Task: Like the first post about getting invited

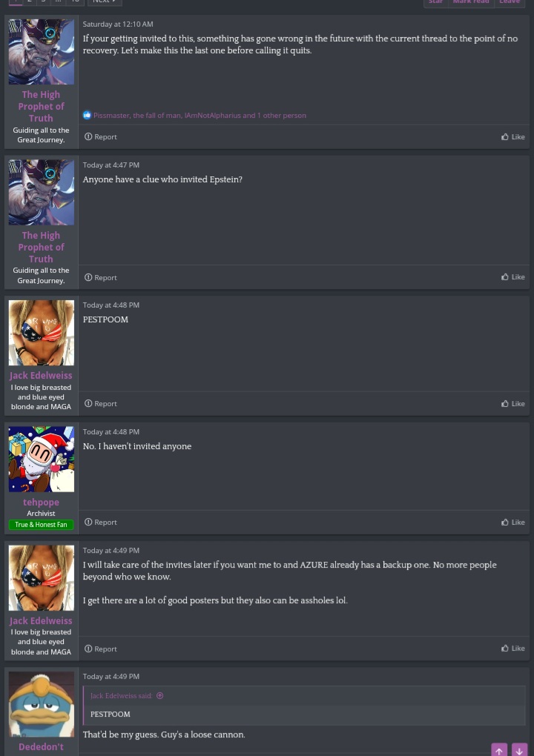Action: point(512,137)
